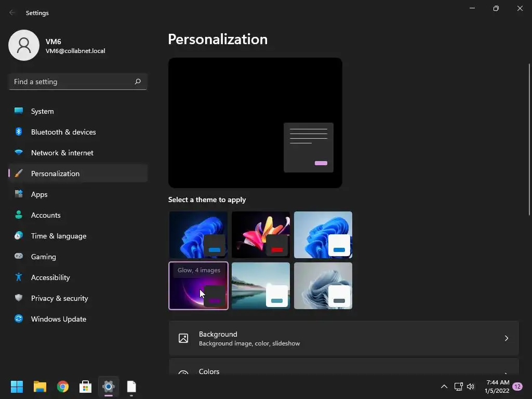The image size is (532, 399).
Task: Go to Bluetooth & devices
Action: point(78,131)
